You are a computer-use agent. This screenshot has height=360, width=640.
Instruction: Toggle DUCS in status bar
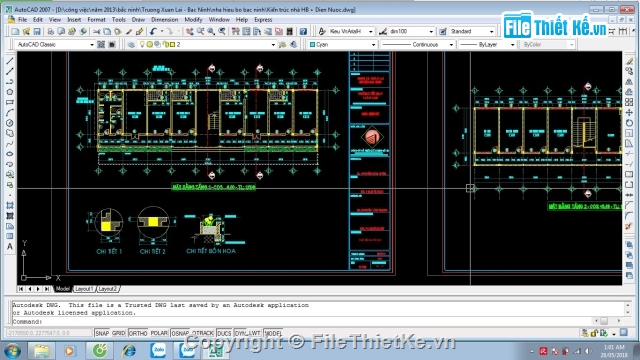[x=224, y=333]
